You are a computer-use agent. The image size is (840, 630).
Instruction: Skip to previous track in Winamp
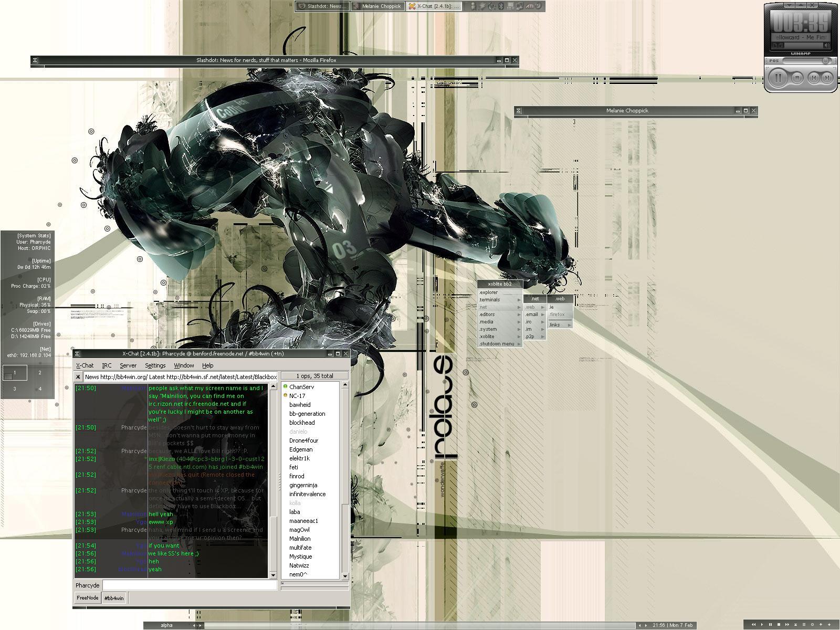tap(813, 78)
